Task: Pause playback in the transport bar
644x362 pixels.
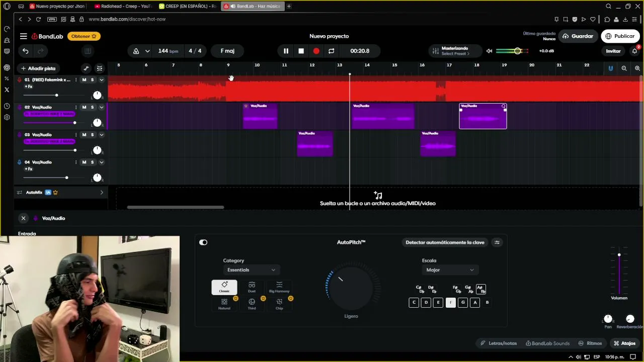Action: (286, 51)
